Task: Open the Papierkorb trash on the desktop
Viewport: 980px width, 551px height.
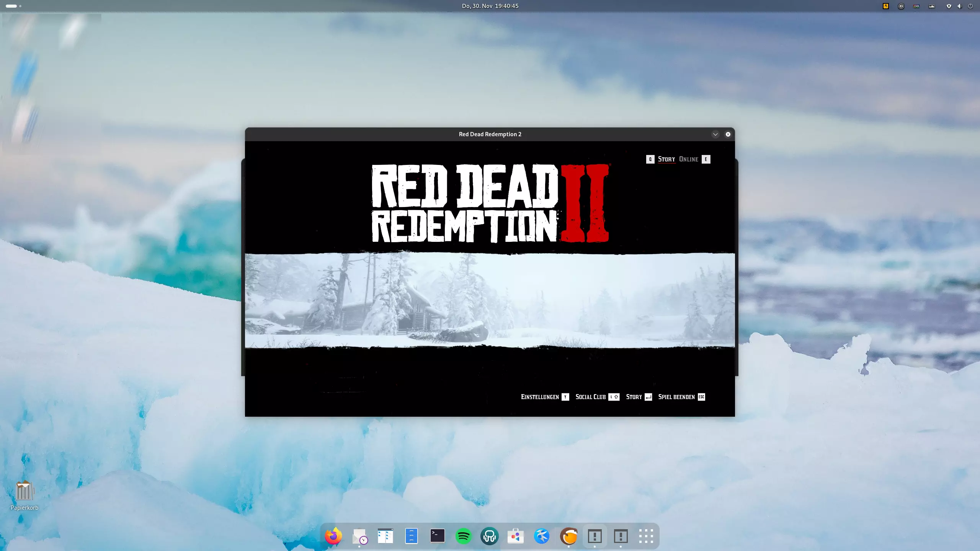Action: 24,495
